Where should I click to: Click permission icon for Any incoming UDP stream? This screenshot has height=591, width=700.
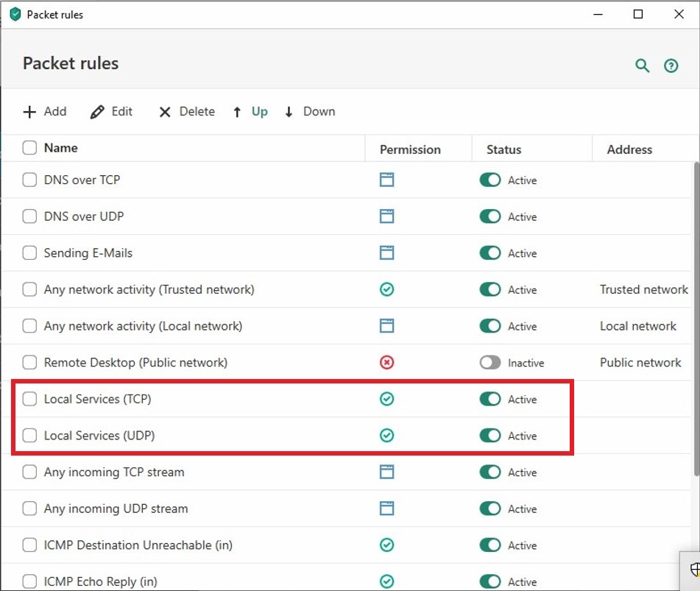386,509
